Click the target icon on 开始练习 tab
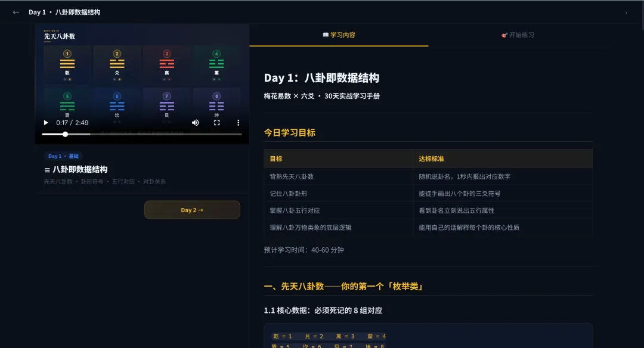644x348 pixels. coord(504,35)
